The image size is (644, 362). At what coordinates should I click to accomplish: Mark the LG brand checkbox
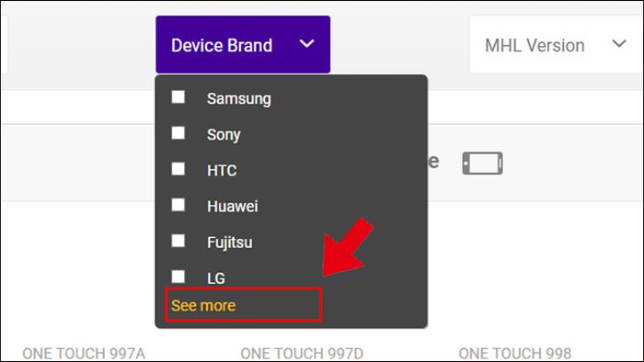click(x=178, y=277)
